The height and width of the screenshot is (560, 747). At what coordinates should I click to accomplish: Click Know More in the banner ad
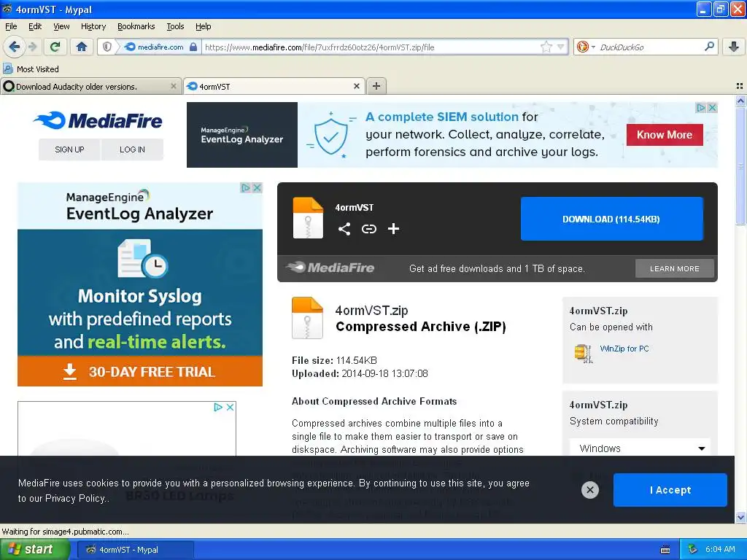coord(664,135)
